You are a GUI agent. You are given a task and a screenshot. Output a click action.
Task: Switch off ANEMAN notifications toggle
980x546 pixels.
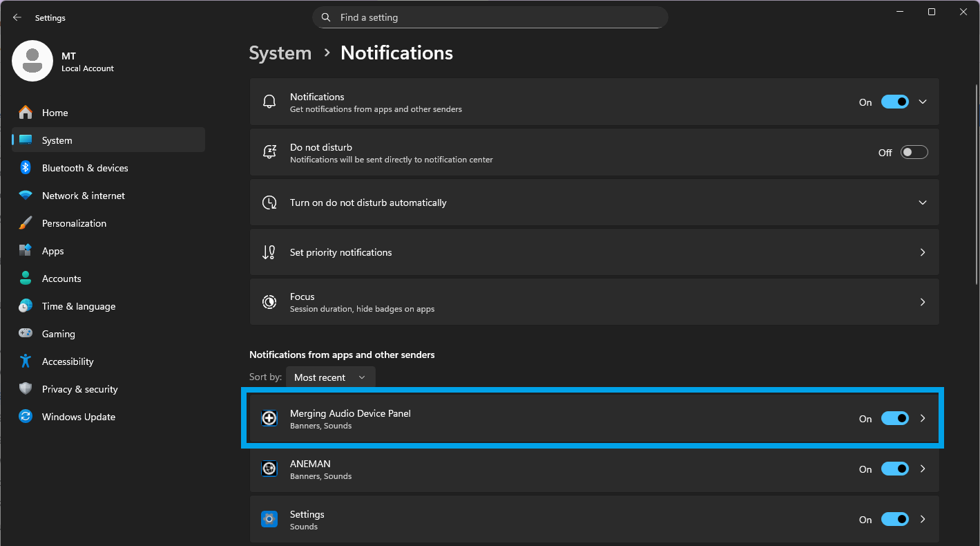[x=895, y=469]
